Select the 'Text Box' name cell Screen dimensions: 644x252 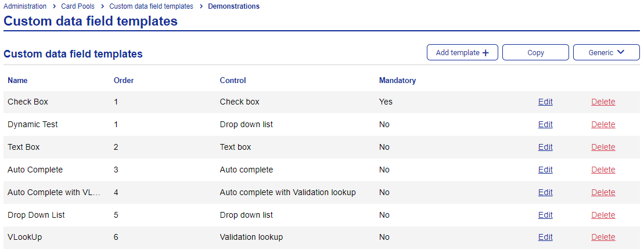[23, 147]
